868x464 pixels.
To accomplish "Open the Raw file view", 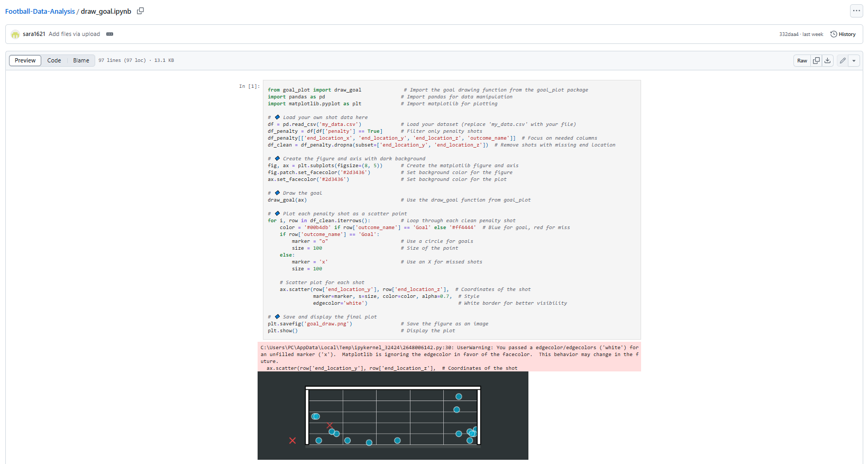I will point(802,61).
